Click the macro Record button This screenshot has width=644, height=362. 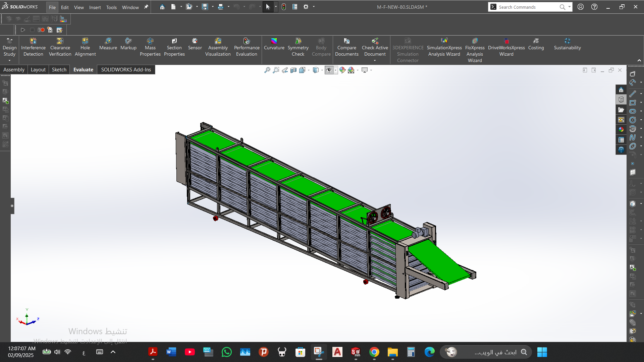point(41,30)
